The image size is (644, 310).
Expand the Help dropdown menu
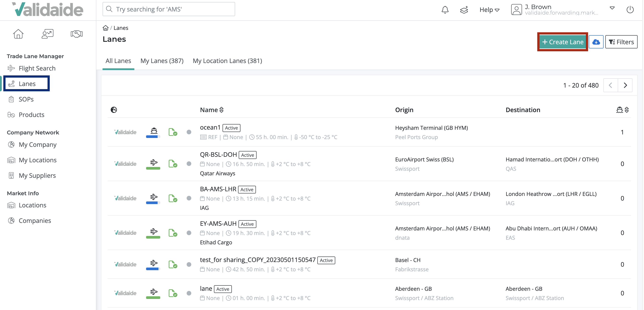click(x=489, y=10)
